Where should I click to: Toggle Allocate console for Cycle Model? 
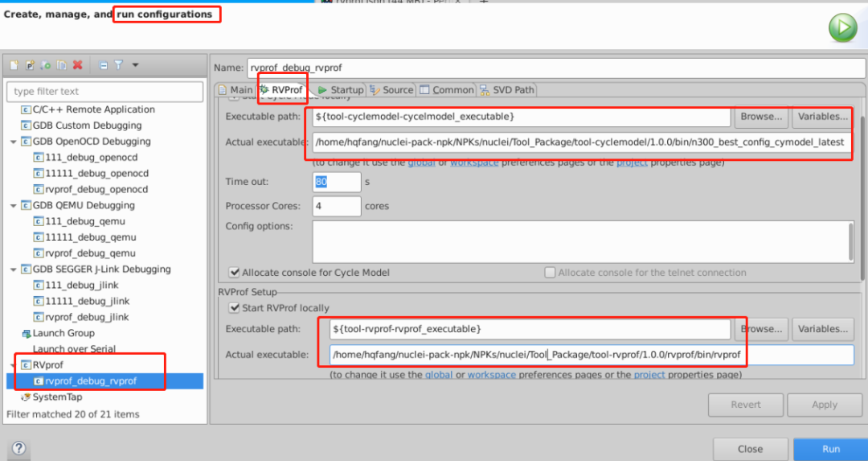tap(235, 273)
